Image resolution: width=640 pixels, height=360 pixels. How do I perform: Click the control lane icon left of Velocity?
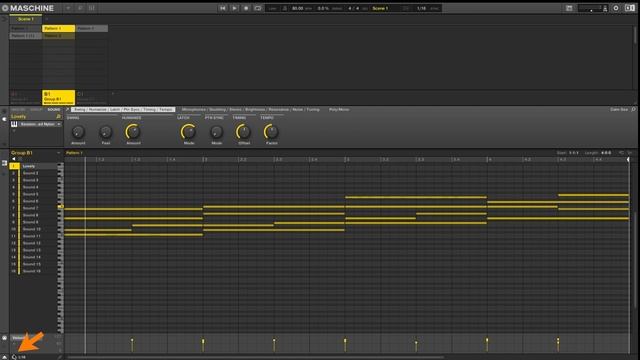point(4,338)
